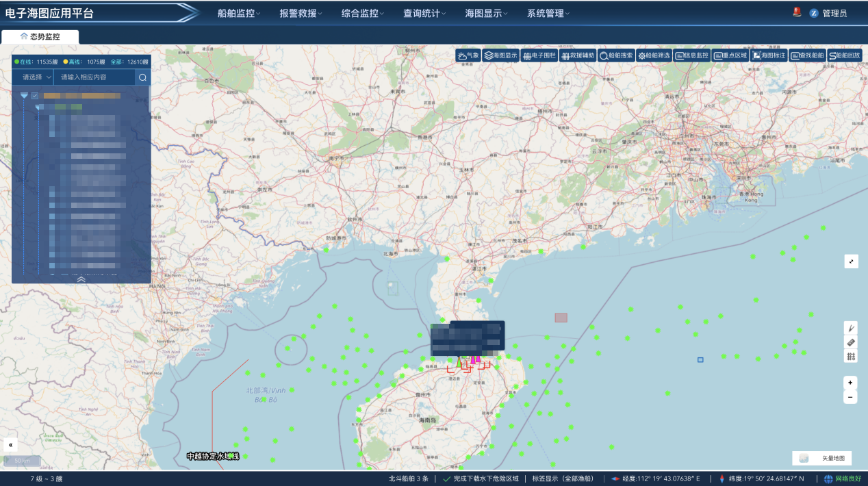
Task: Toggle fullscreen map with expand icon
Action: pos(851,261)
